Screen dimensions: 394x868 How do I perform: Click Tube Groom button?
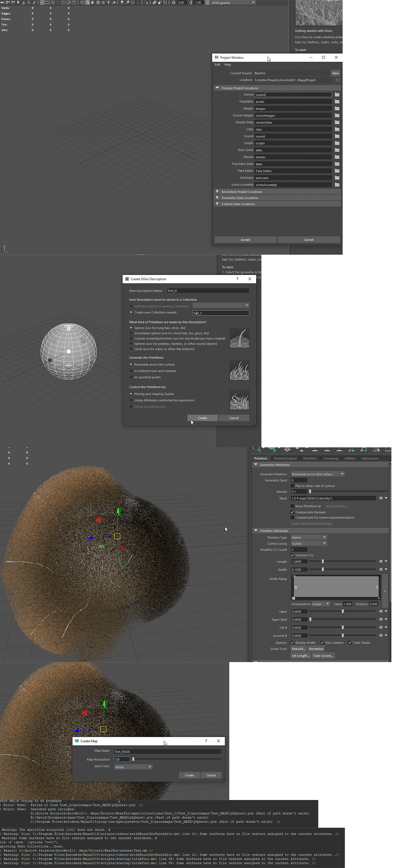pyautogui.click(x=323, y=656)
